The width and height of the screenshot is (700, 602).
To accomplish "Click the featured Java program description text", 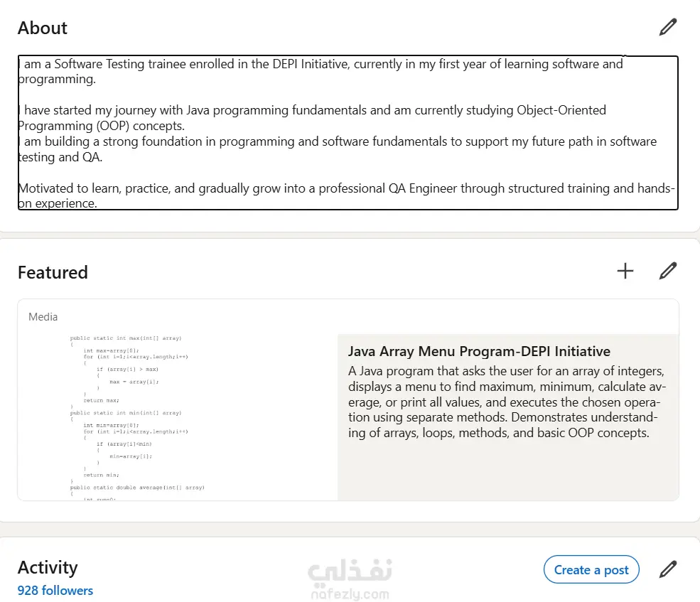I will pyautogui.click(x=507, y=402).
